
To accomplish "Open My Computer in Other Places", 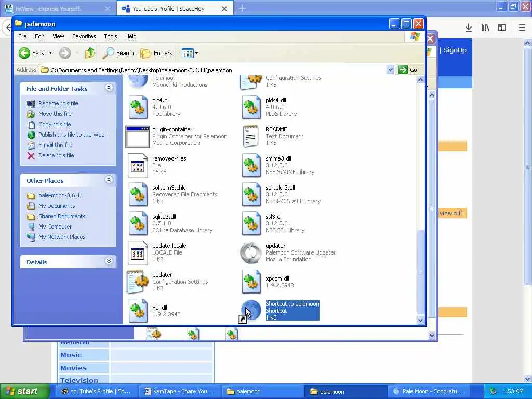I will tap(55, 227).
